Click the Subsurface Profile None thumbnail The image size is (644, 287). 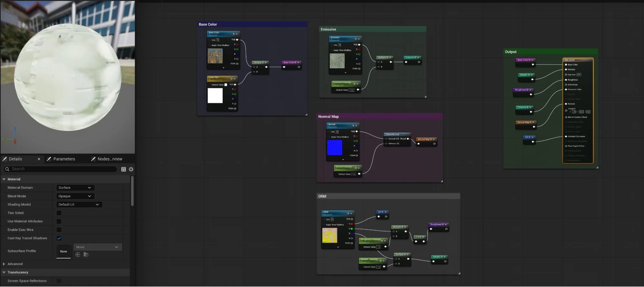tap(63, 251)
